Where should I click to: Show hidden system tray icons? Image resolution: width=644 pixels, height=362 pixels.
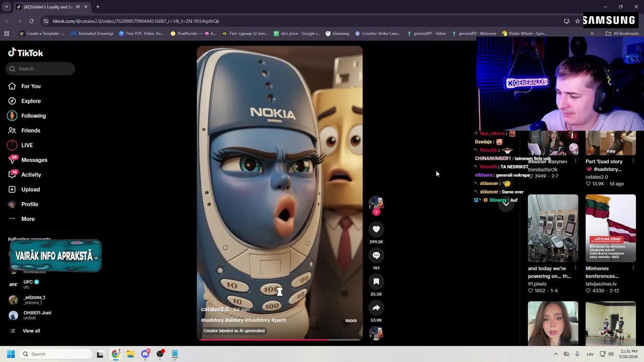555,354
